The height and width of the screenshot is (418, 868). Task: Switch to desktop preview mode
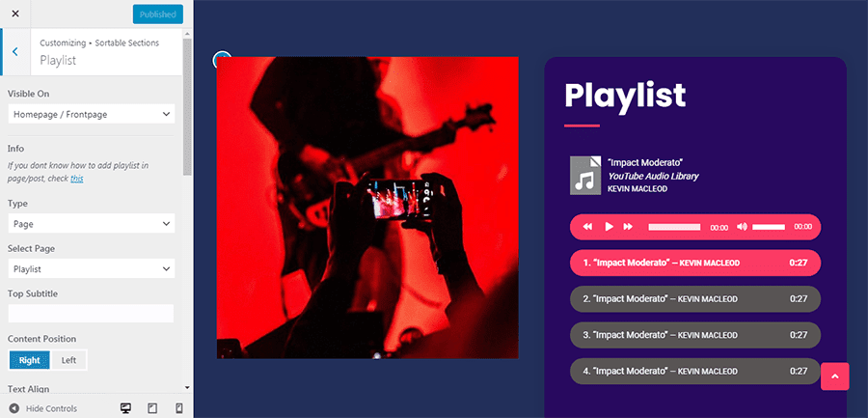click(x=125, y=408)
